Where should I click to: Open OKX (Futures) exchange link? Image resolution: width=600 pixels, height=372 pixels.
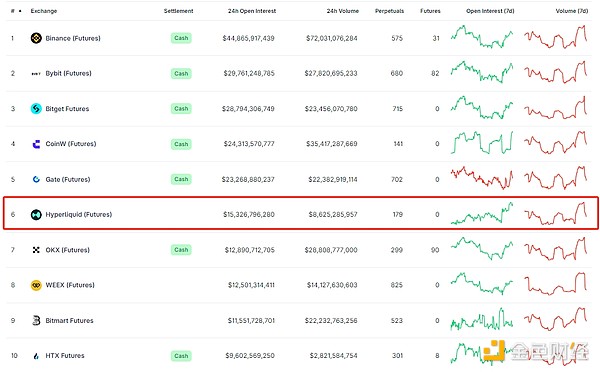coord(67,250)
